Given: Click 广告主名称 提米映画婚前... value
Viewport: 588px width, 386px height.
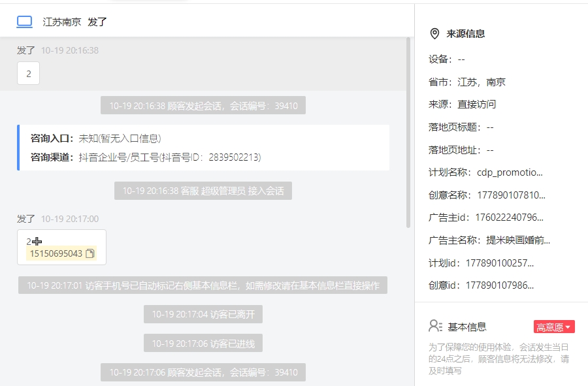Looking at the screenshot, I should tap(518, 240).
